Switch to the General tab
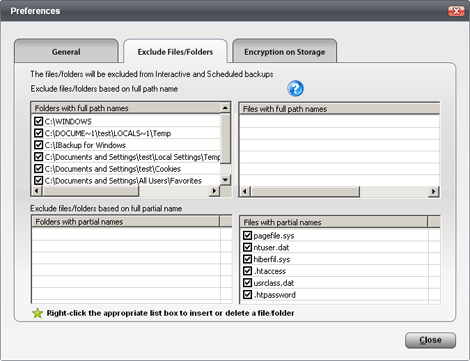The image size is (470, 361). click(66, 52)
